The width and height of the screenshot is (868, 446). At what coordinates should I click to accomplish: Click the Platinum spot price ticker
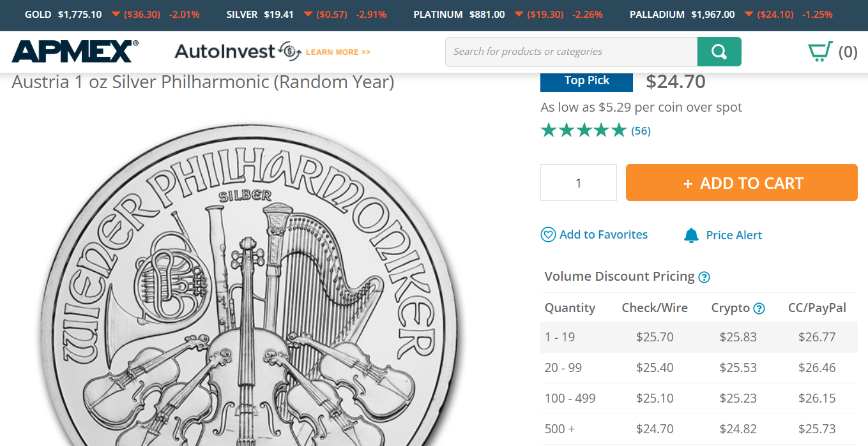[508, 14]
